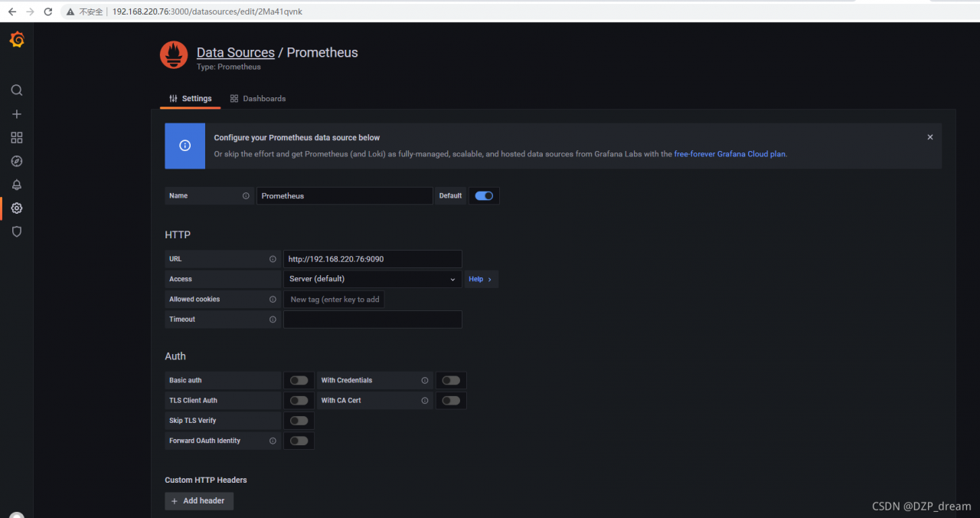Screen dimensions: 980x518
Task: Enable the Skip TLS Verify switch
Action: (299, 421)
